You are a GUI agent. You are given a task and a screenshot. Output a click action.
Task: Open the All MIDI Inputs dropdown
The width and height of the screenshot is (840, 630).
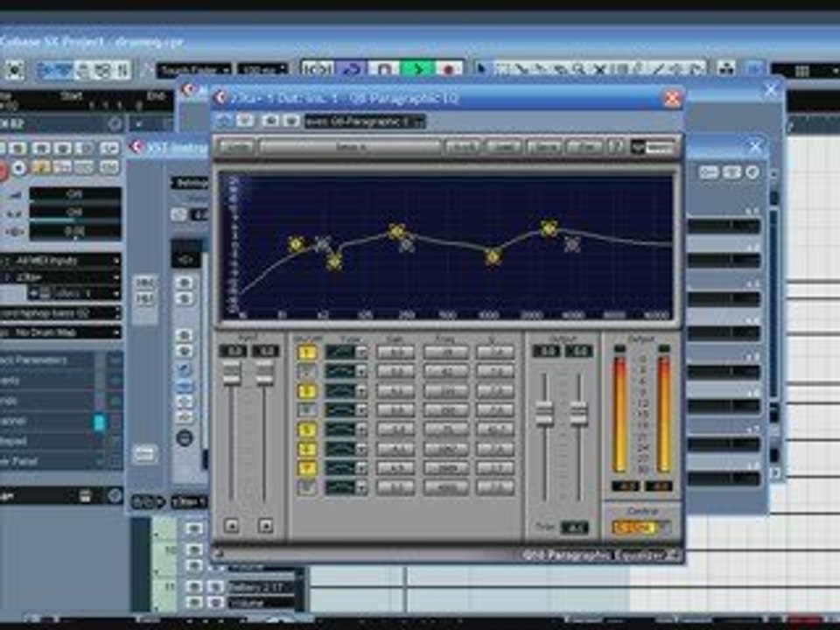(x=60, y=261)
